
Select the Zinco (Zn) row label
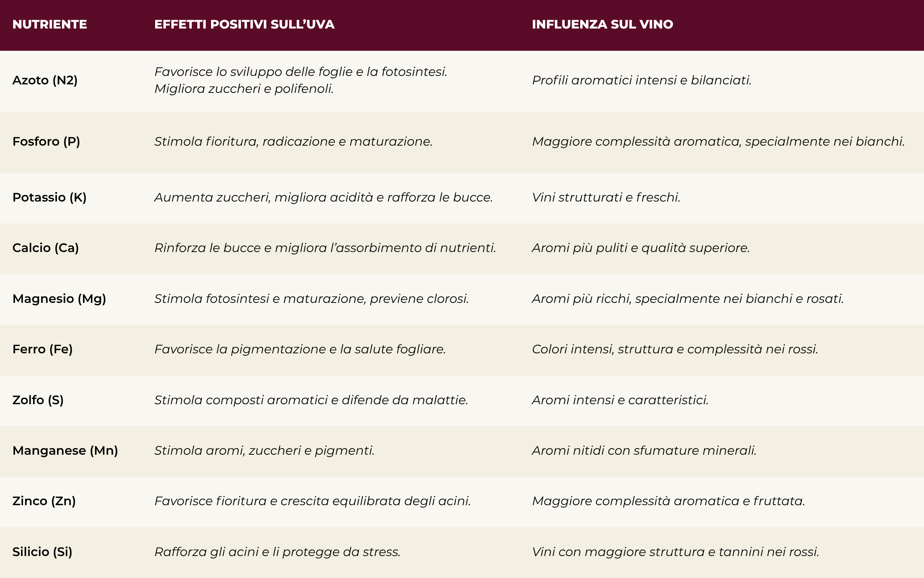[x=44, y=501]
